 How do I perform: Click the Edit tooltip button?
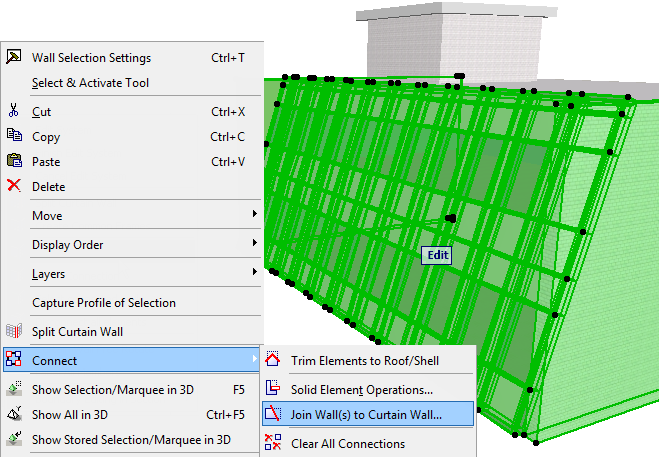point(437,255)
